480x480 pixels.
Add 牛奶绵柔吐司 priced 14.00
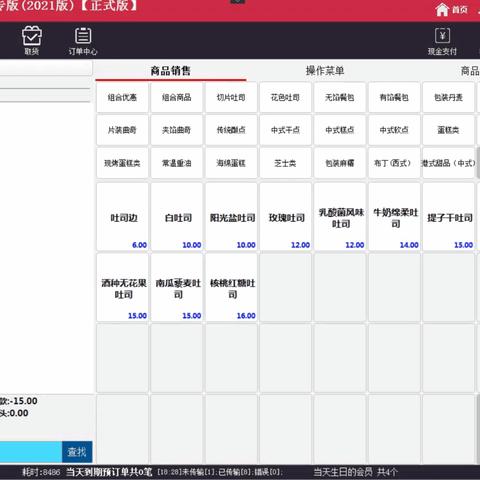tap(394, 217)
